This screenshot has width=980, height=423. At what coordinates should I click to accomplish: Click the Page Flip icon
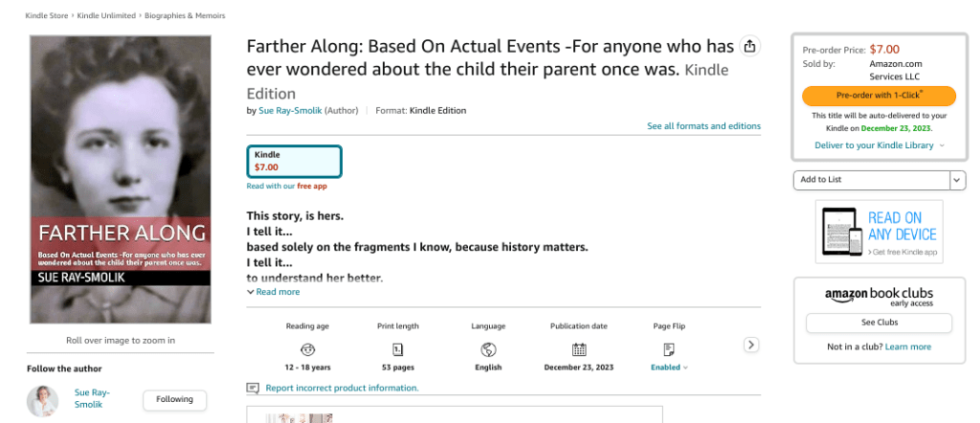pyautogui.click(x=669, y=349)
